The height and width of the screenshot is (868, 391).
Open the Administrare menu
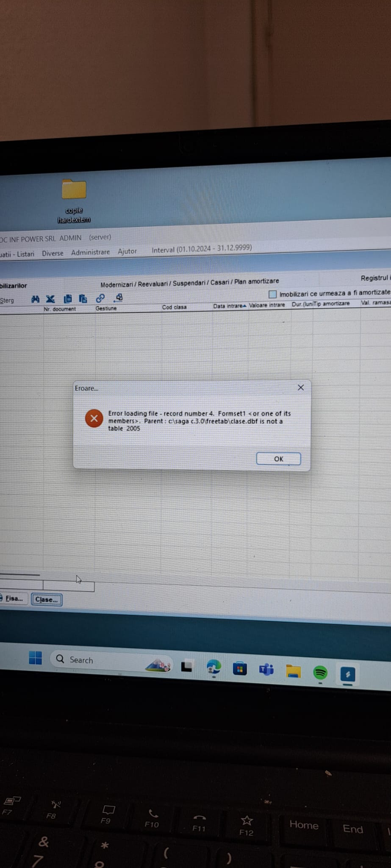(x=90, y=252)
